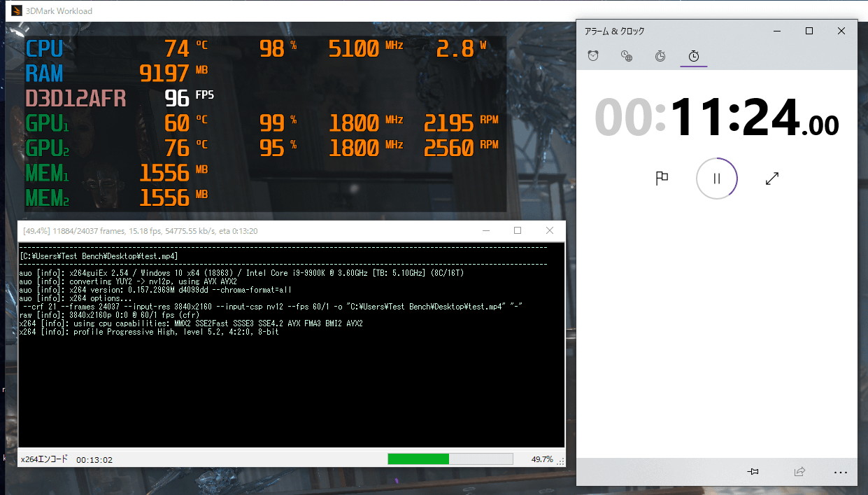Image resolution: width=868 pixels, height=495 pixels.
Task: Click the GPU1 label in the overlay
Action: pos(48,123)
